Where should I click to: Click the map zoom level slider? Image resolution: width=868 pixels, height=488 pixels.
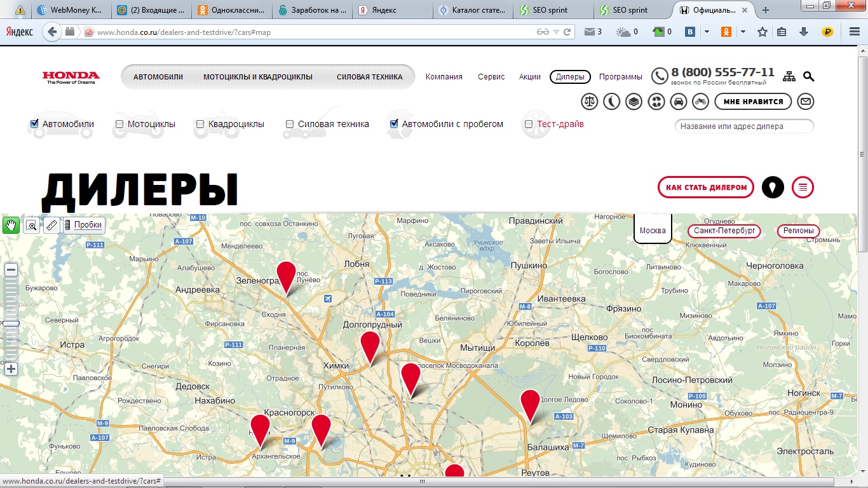coord(11,323)
